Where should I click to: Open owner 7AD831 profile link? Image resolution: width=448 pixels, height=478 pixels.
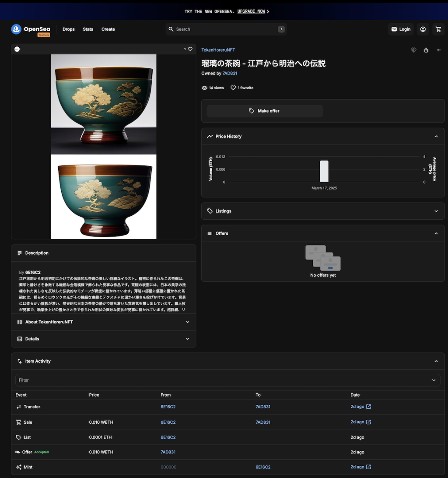coord(230,74)
